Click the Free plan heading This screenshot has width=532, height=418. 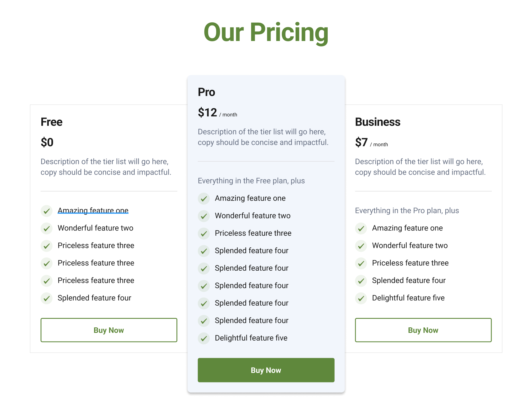(52, 122)
